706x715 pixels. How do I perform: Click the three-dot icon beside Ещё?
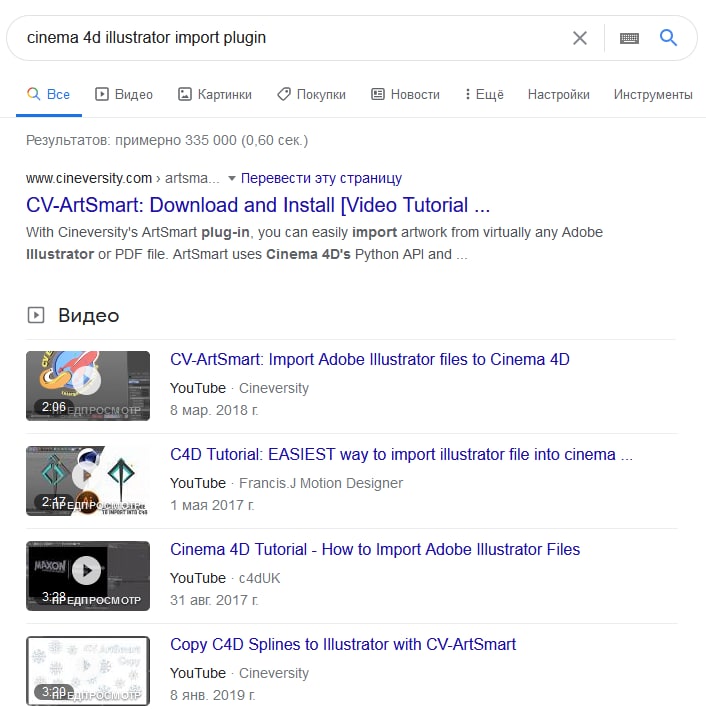click(467, 94)
